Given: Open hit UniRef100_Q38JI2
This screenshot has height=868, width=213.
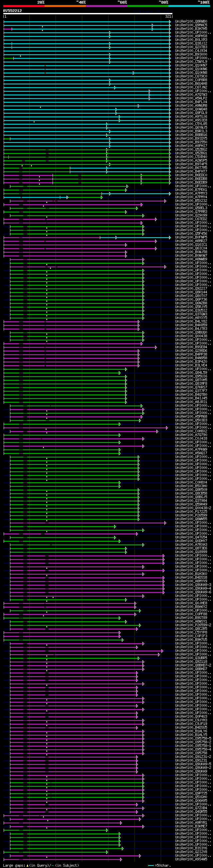Looking at the screenshot, I should click(191, 44).
